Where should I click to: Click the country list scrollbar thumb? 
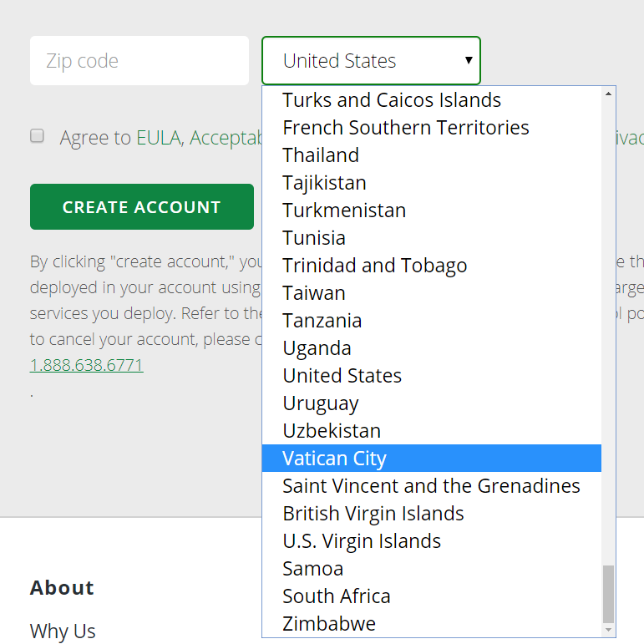608,593
